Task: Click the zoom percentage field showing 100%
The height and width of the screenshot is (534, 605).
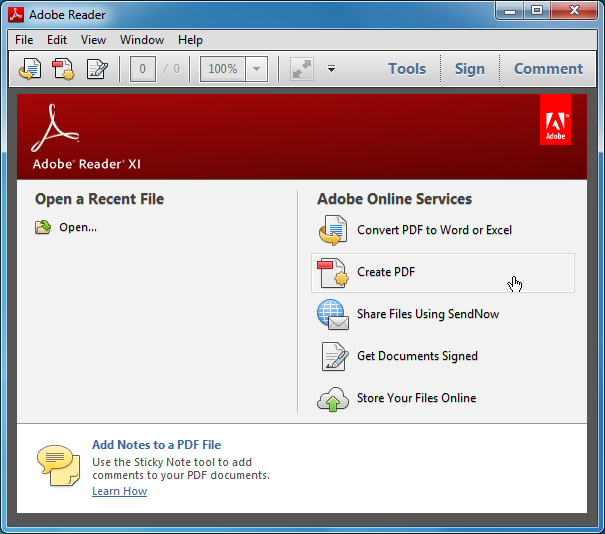Action: tap(223, 69)
